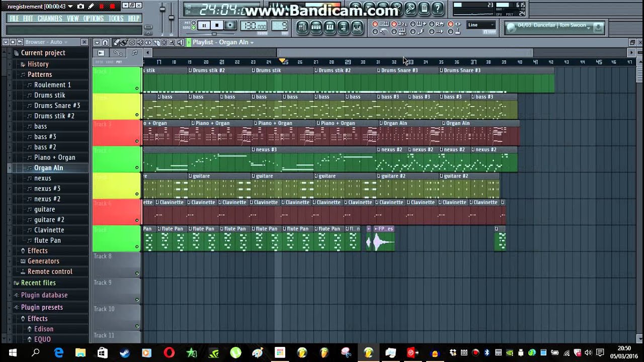This screenshot has width=644, height=362.
Task: Select the Slice tool in playlist toolbar
Action: click(x=156, y=42)
